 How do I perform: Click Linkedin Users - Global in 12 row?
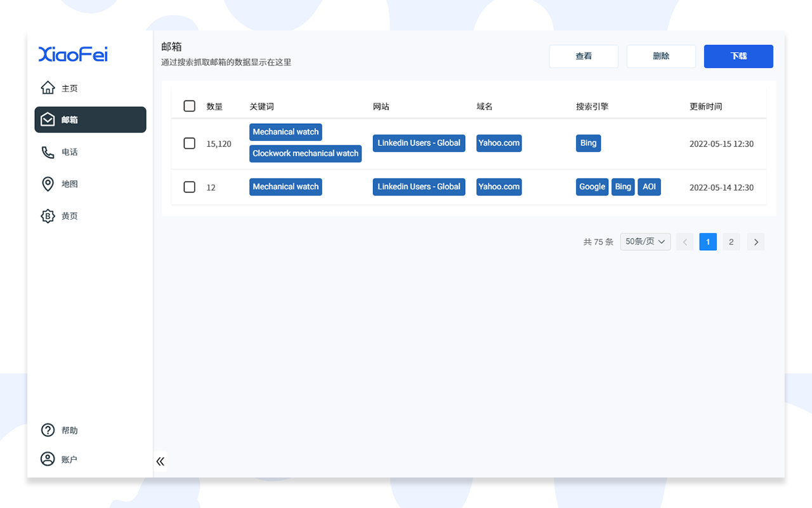419,187
